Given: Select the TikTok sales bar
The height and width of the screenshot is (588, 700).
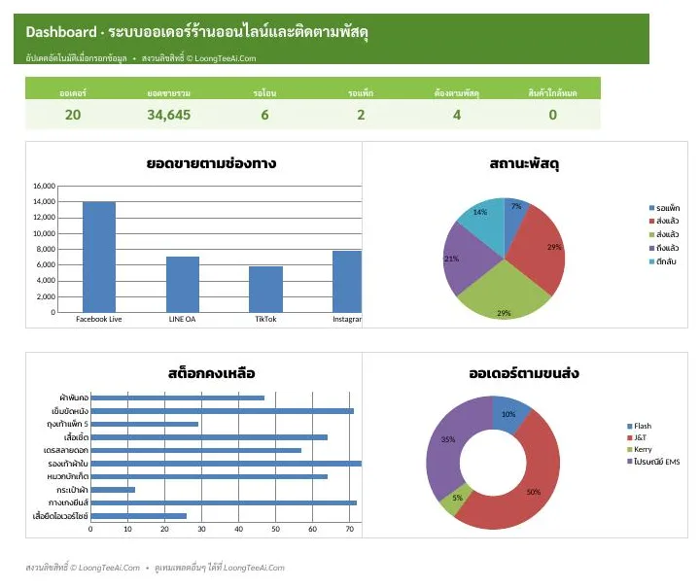Looking at the screenshot, I should [x=265, y=289].
